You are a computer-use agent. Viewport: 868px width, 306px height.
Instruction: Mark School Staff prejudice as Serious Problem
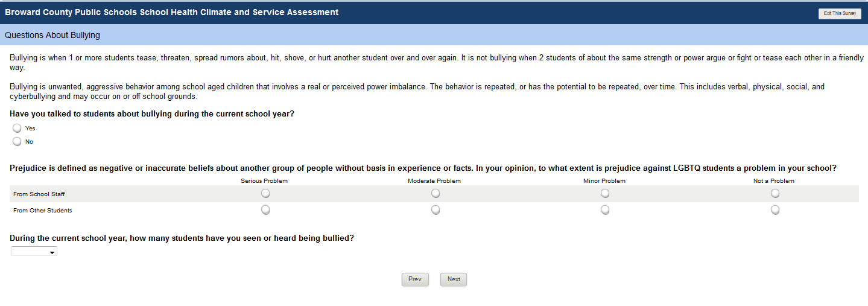click(265, 194)
